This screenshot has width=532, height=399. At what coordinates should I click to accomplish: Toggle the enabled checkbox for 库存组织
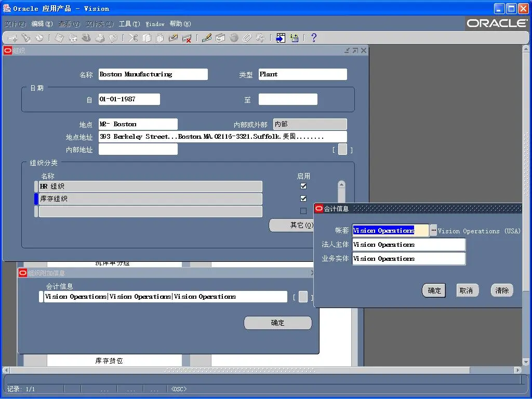coord(303,198)
